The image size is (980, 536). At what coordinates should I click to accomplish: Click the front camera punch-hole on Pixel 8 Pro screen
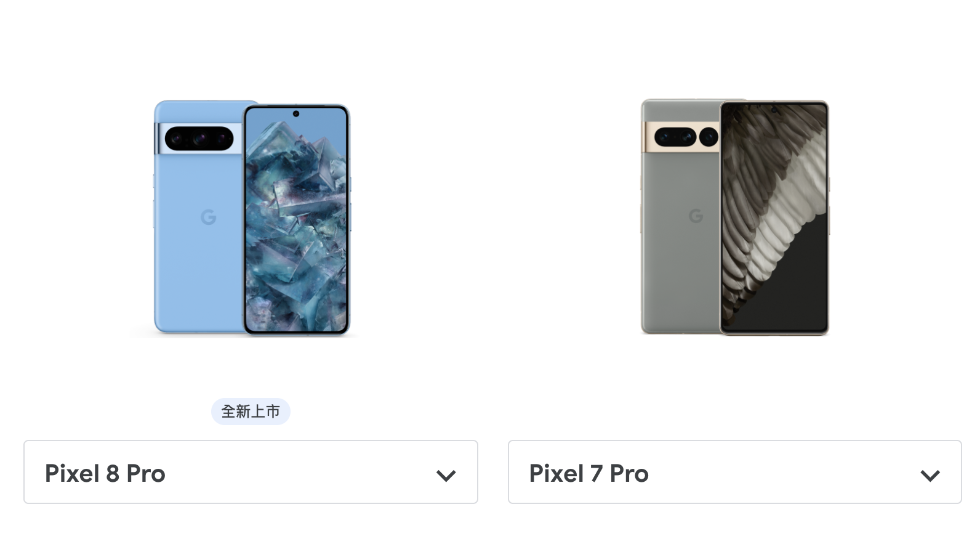[296, 114]
